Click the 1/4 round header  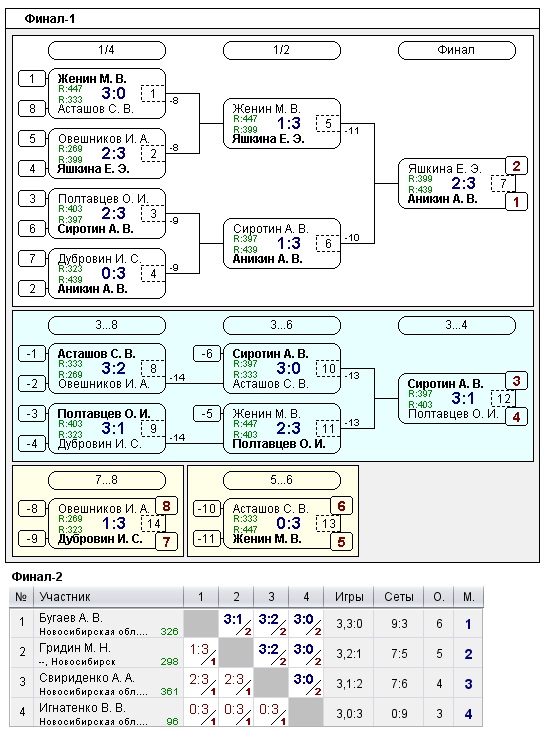tap(106, 50)
